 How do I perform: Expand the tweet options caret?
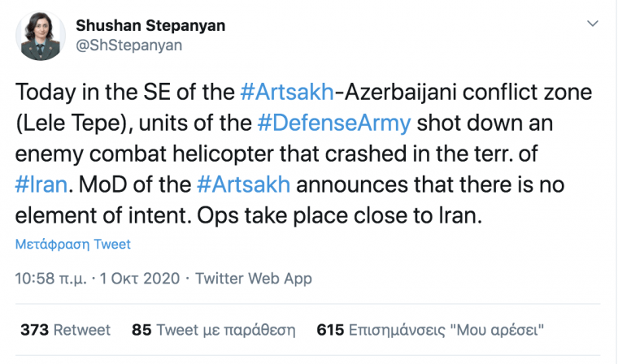coord(594,25)
